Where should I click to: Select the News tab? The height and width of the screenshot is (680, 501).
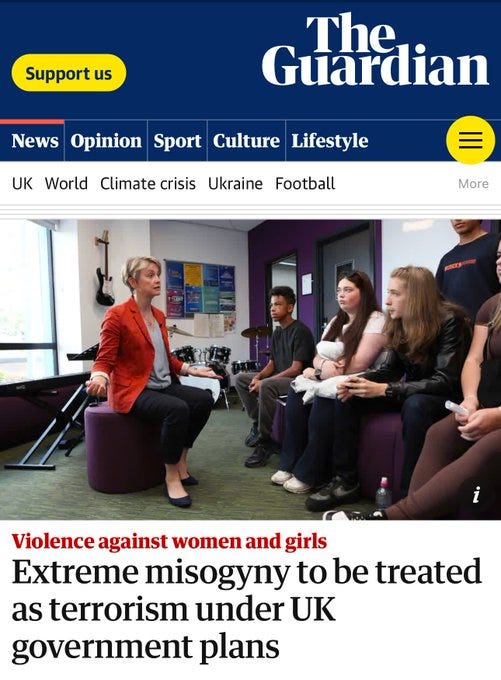point(35,141)
